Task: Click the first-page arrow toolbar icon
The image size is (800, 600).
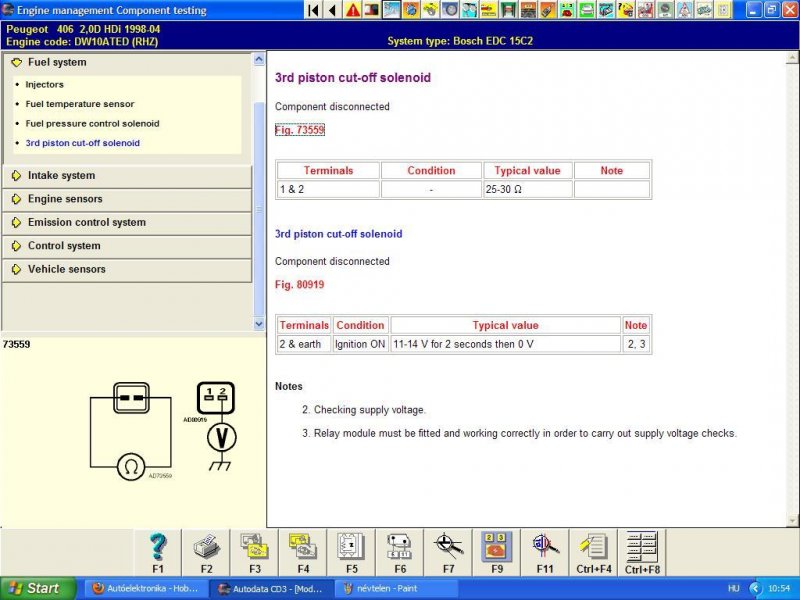Action: coord(314,10)
